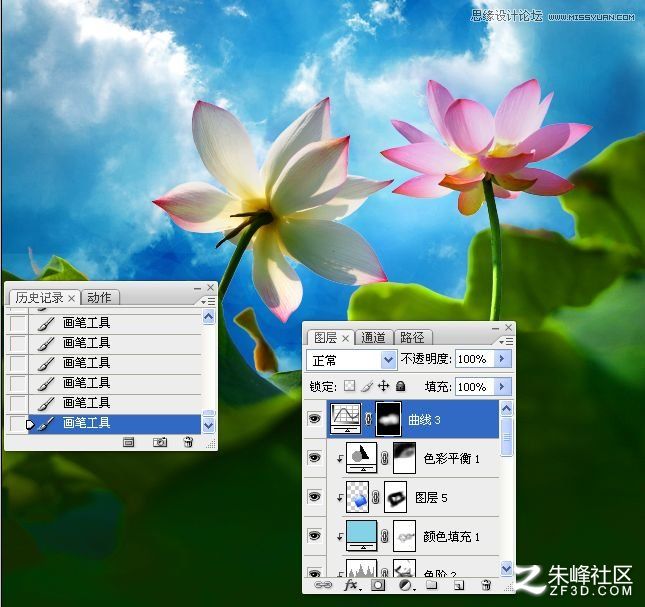Click clipping arrow icon on 颜色填充 1 layer
The height and width of the screenshot is (607, 645).
point(340,536)
